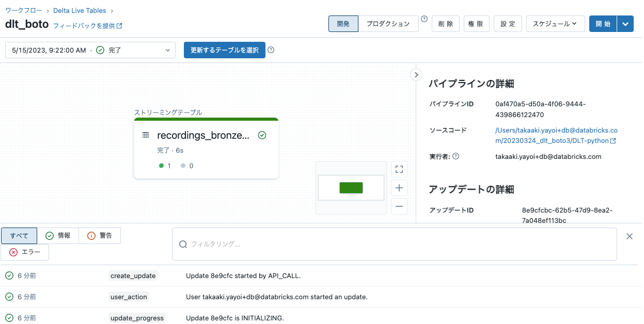Expand the スケジュール dropdown
644x324 pixels.
(555, 23)
